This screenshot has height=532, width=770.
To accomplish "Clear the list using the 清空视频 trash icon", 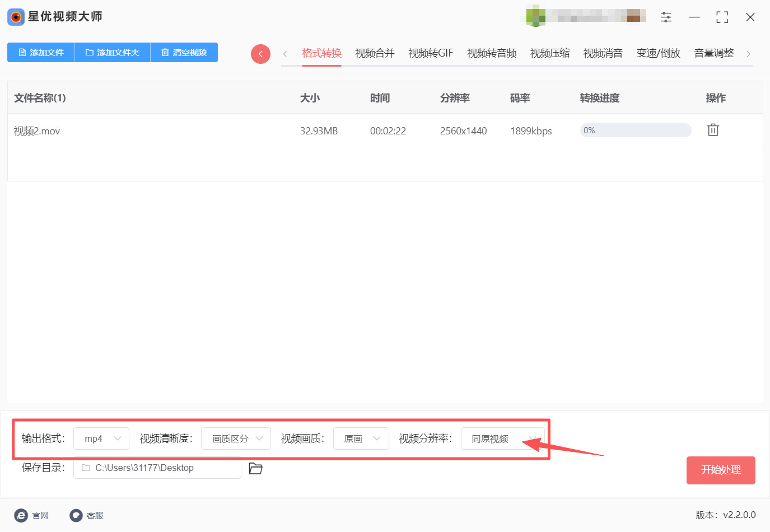I will coord(165,52).
